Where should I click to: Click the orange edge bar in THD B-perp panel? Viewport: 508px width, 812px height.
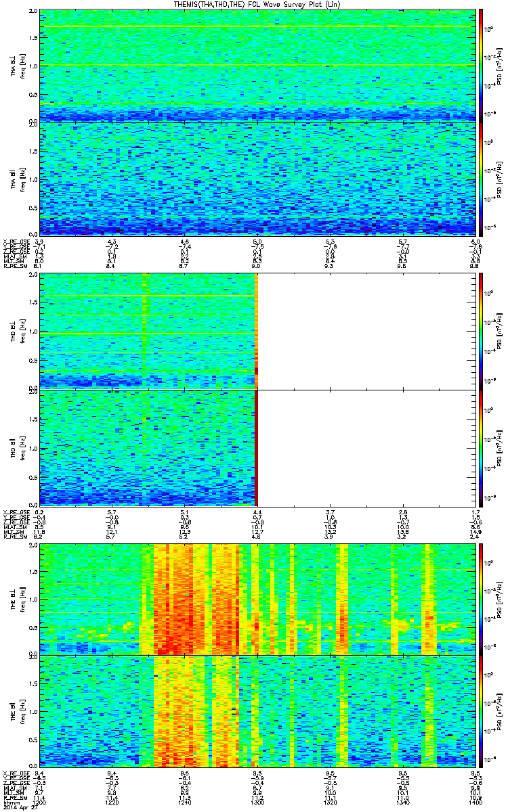257,331
